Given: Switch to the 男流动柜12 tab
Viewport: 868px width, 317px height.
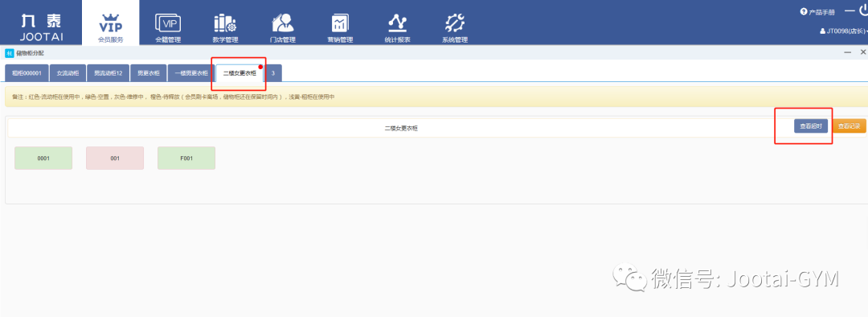Looking at the screenshot, I should [108, 73].
